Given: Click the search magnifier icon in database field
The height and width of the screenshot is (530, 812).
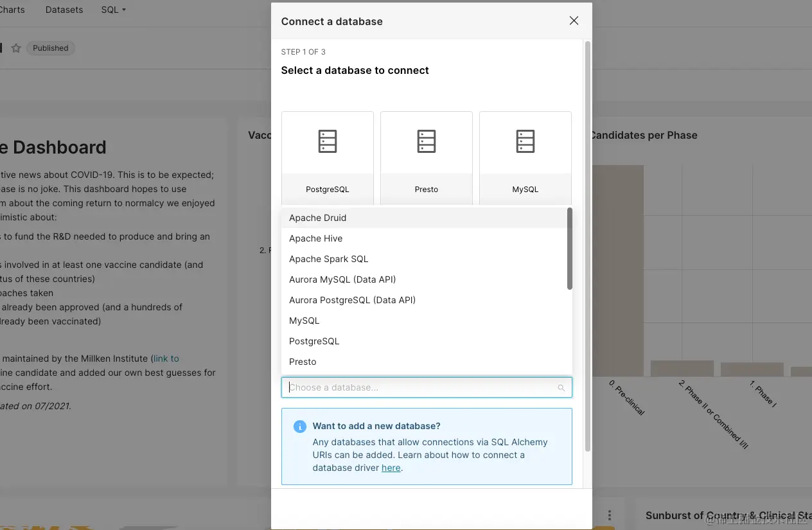Looking at the screenshot, I should pos(561,388).
